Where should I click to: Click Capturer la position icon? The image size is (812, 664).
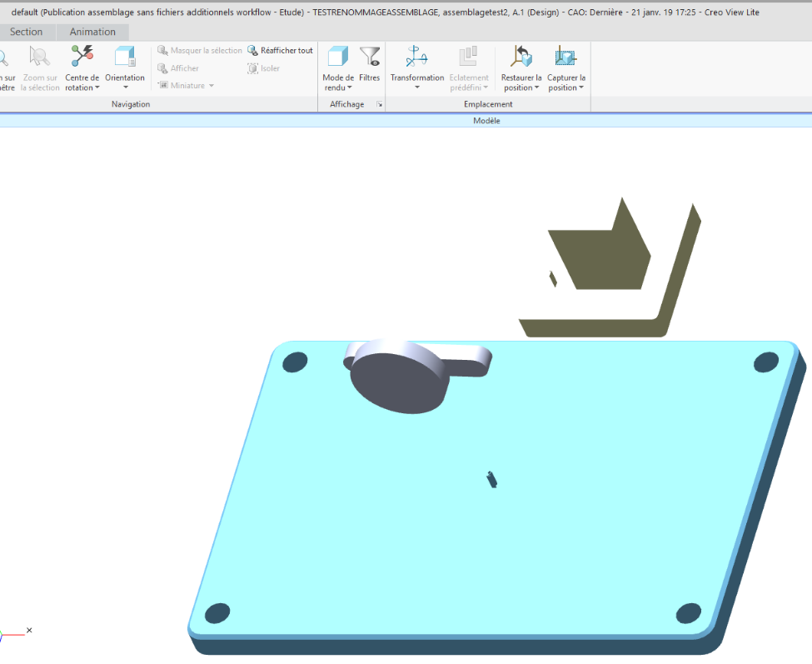pos(565,56)
